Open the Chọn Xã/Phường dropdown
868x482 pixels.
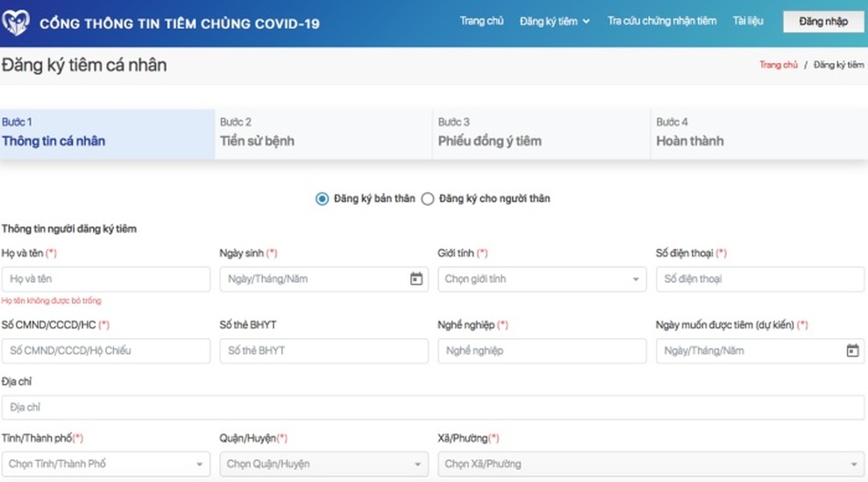[651, 464]
